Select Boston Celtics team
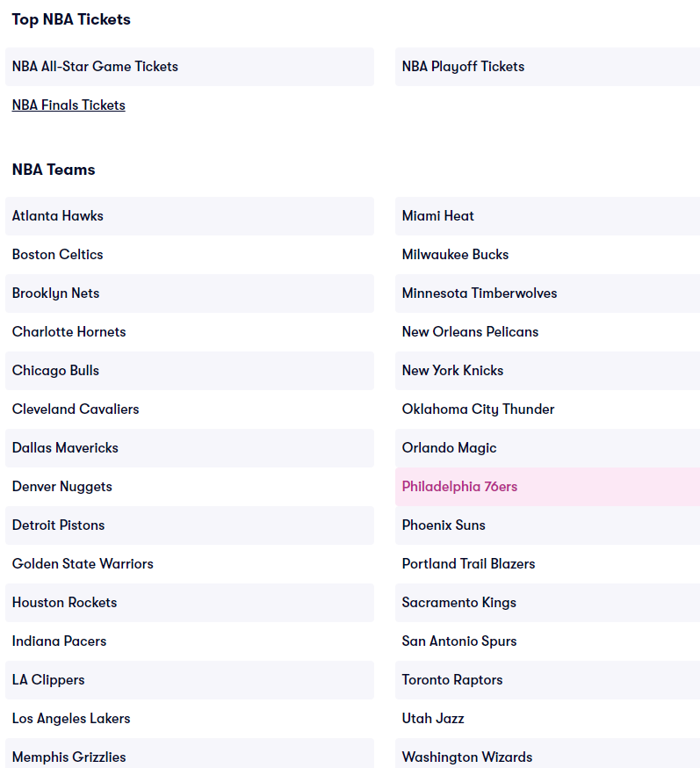Screen dimensions: 700x768 tap(190, 255)
